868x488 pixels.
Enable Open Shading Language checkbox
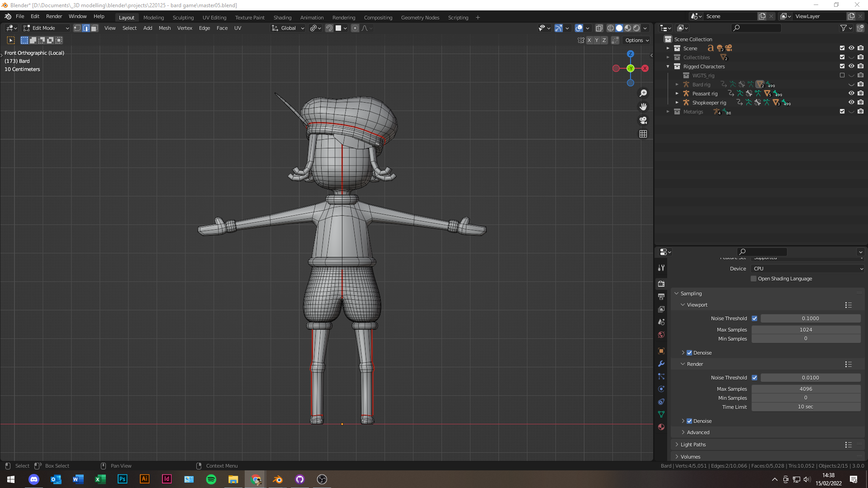(x=754, y=279)
